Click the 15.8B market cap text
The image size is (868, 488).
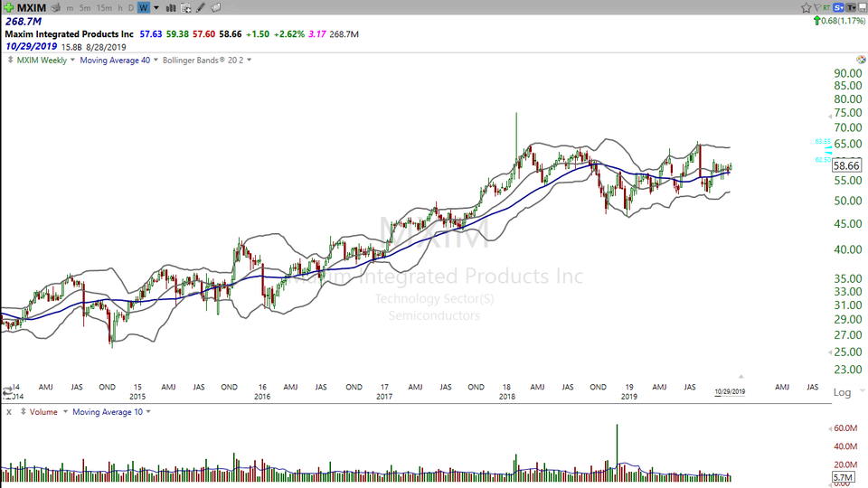[x=71, y=48]
